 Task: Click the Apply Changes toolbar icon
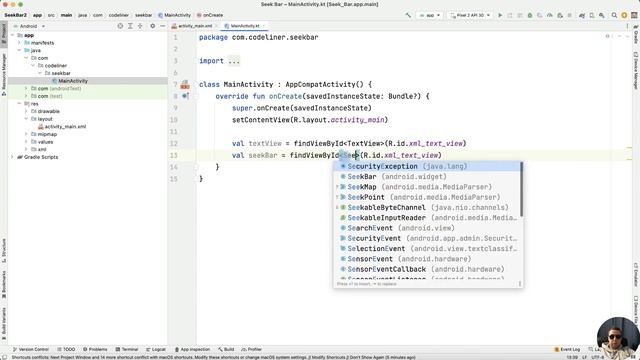[510, 15]
